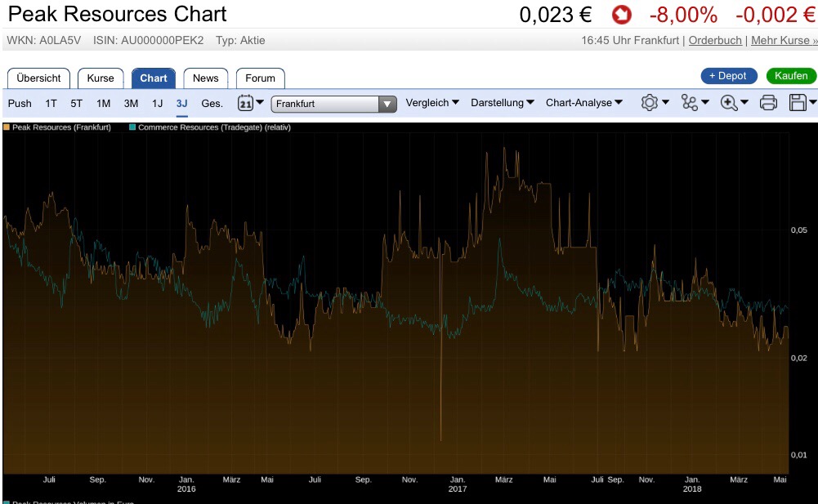
Task: Expand arrow beside settings gear
Action: 665,102
